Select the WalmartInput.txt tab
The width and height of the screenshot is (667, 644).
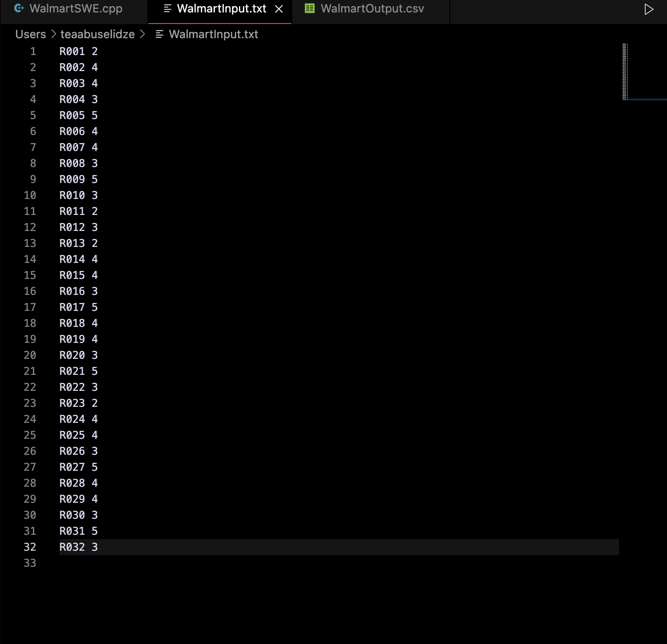[221, 8]
